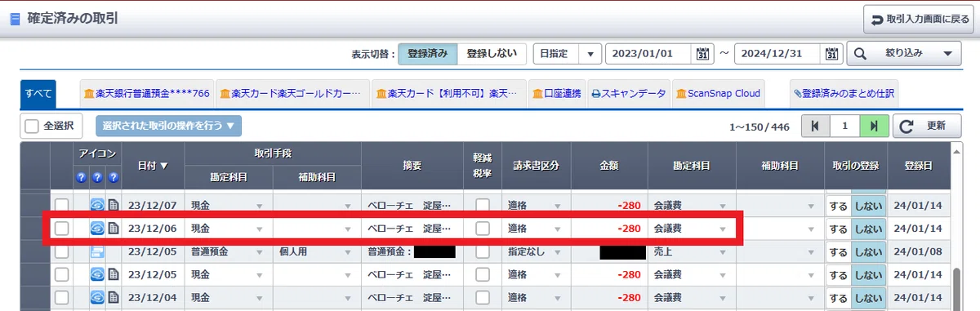Click 取引入力画面に戻る button
Screen dimensions: 980x311
coord(919,19)
